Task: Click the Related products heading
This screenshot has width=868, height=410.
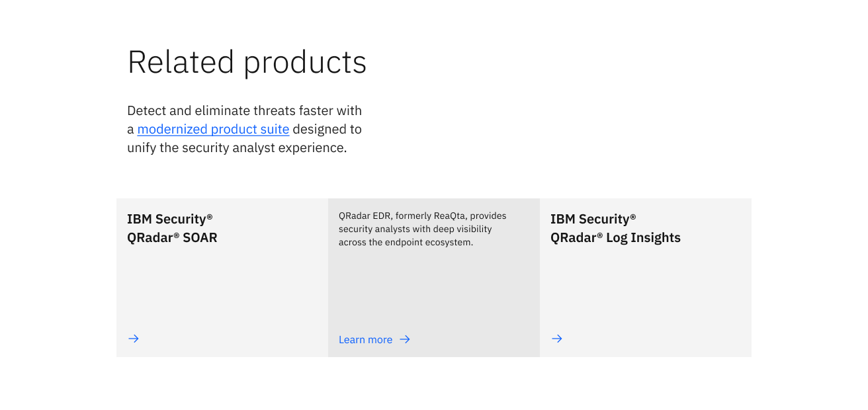Action: click(247, 62)
